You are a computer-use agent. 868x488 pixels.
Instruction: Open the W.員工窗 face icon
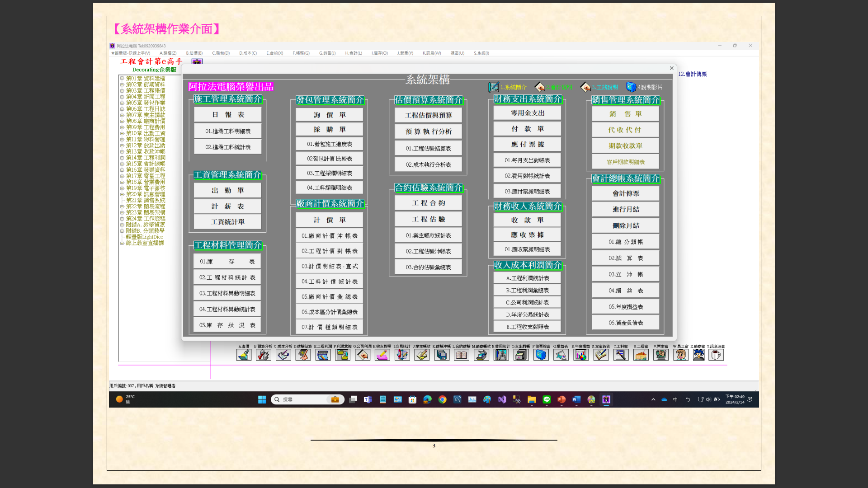(680, 355)
